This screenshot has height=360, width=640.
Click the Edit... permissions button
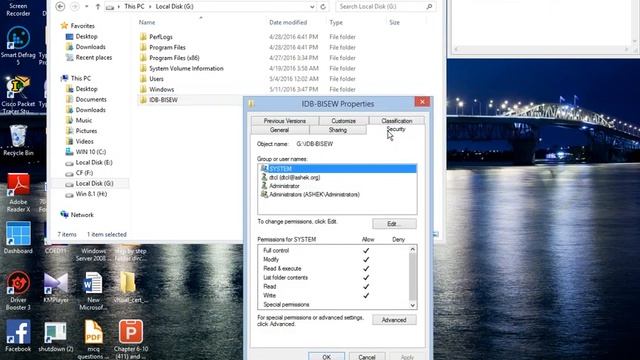tap(394, 224)
